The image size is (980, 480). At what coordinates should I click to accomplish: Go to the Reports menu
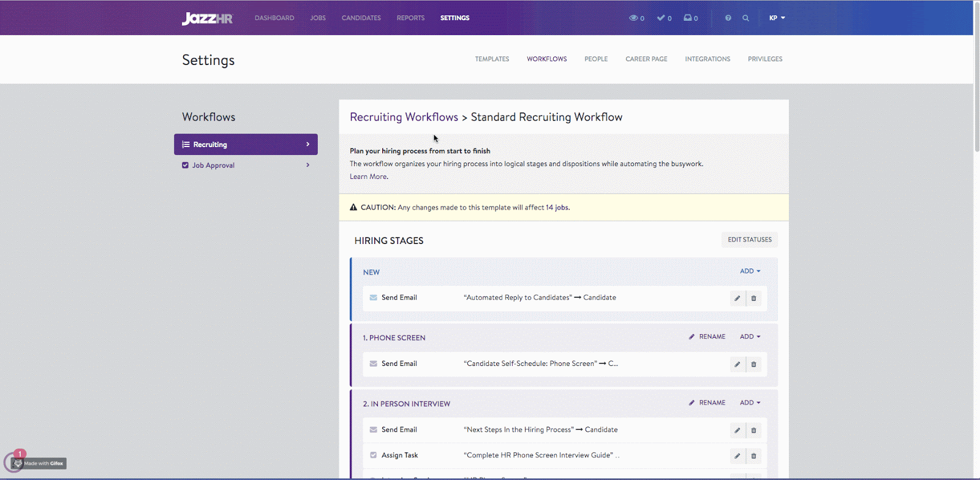click(x=410, y=18)
